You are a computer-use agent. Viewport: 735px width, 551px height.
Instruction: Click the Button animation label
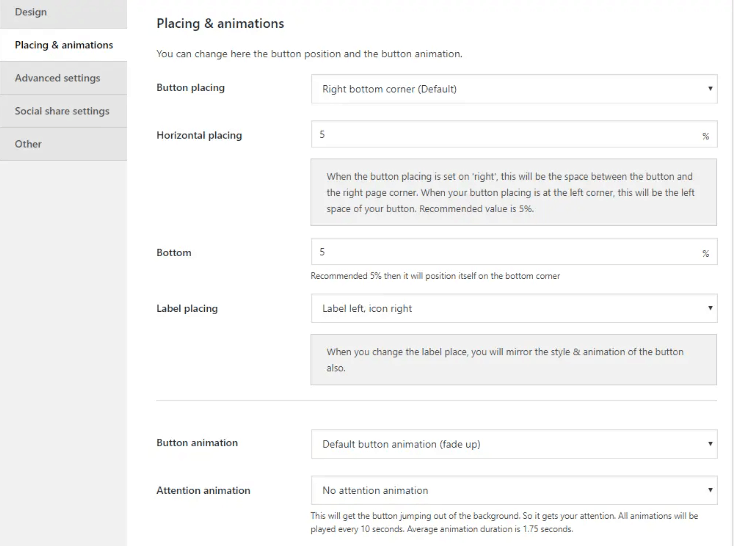click(197, 443)
